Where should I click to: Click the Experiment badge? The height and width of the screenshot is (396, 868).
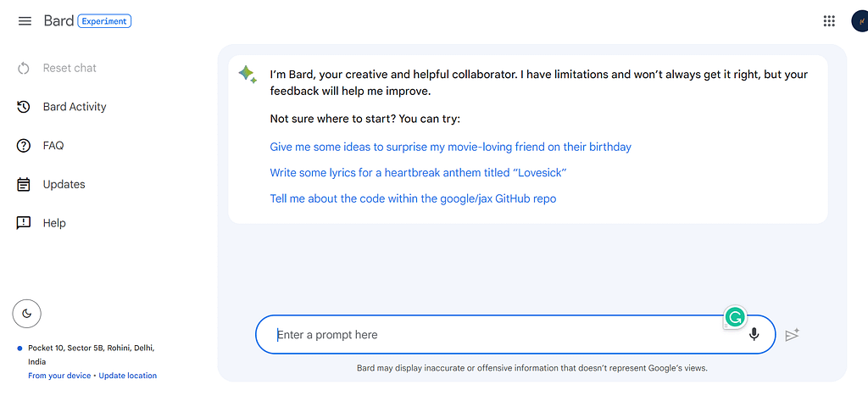(104, 21)
